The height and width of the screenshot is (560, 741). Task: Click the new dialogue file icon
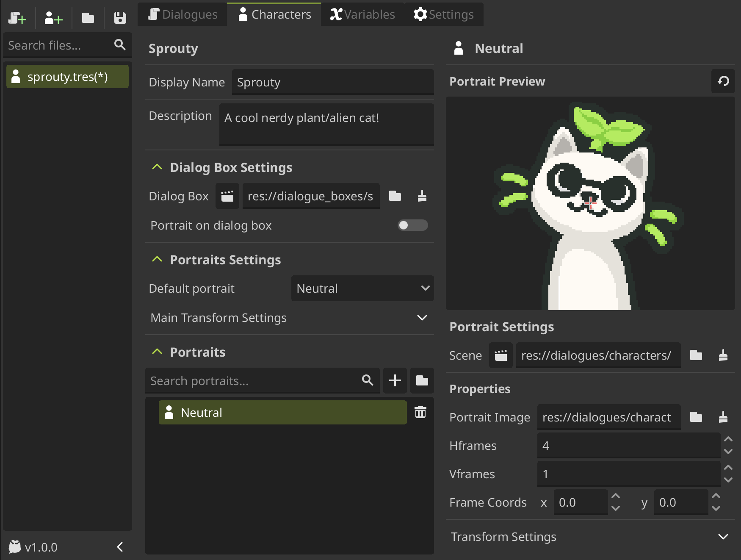(x=17, y=18)
